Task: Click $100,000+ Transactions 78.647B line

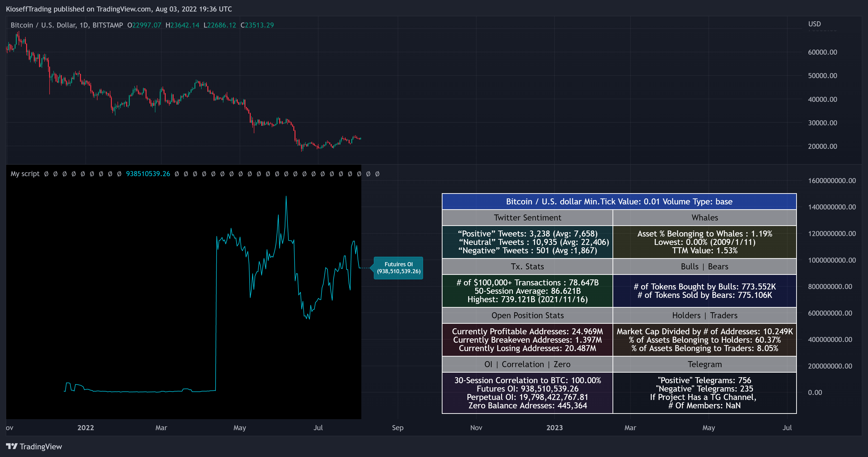Action: (527, 283)
